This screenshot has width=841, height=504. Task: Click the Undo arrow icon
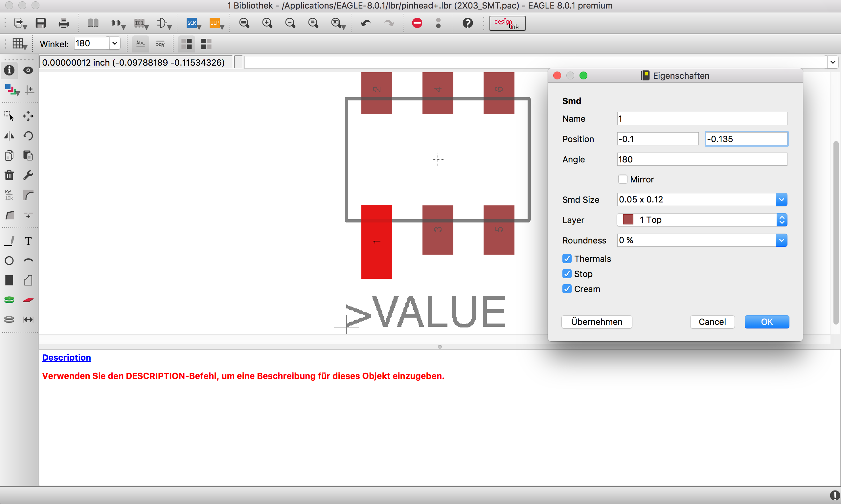366,23
